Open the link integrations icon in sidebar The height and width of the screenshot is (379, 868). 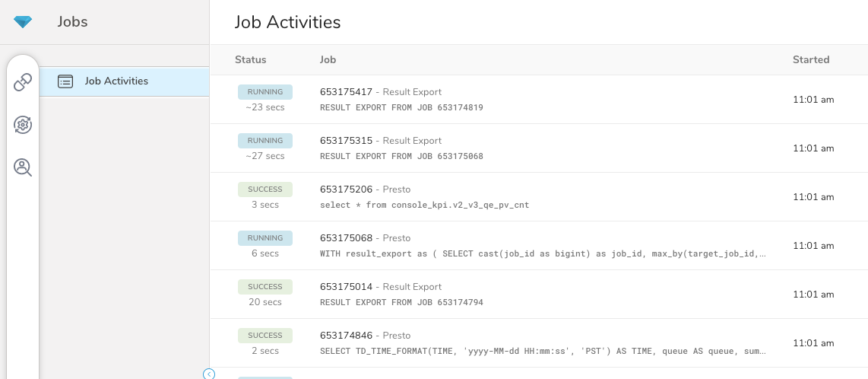(23, 82)
